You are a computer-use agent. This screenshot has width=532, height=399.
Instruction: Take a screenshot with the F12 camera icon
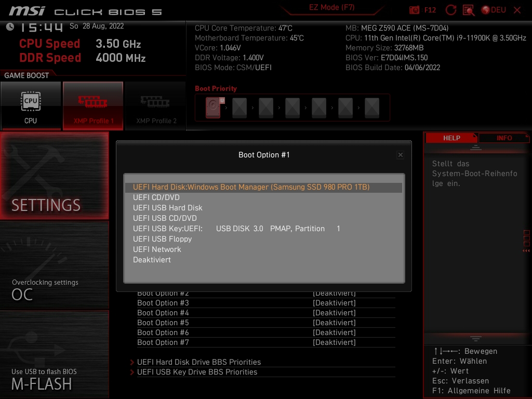[414, 10]
